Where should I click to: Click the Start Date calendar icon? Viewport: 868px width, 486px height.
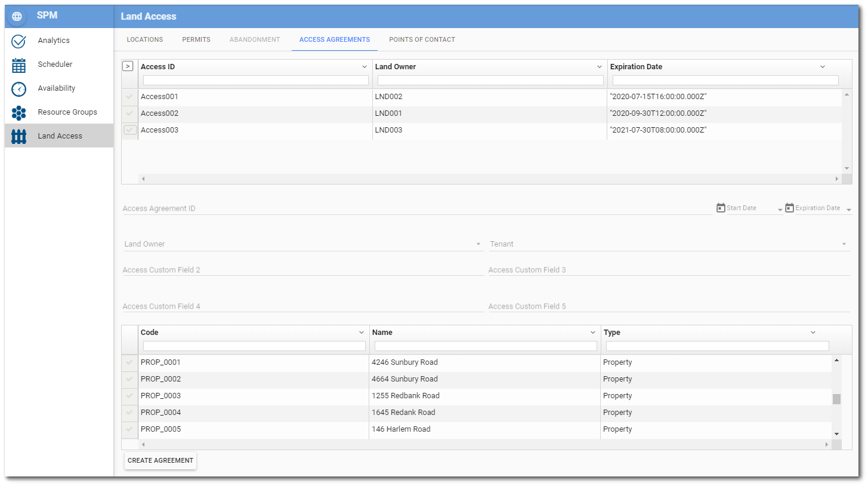[721, 208]
